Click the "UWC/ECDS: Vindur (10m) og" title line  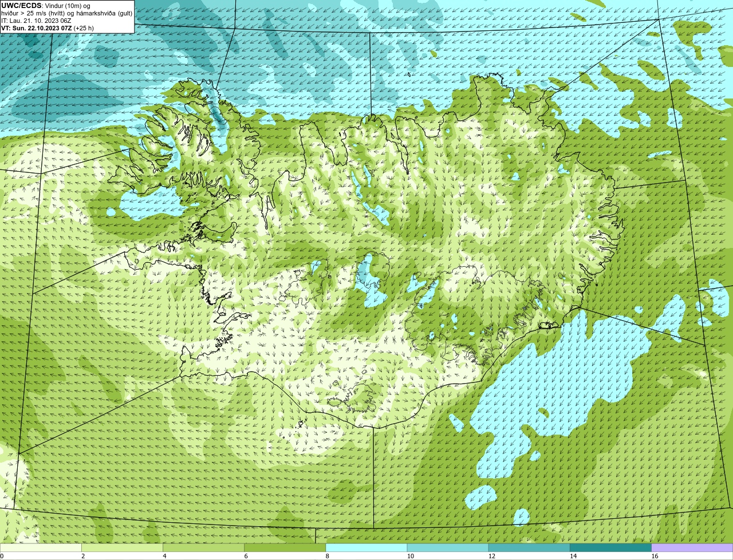(x=46, y=6)
